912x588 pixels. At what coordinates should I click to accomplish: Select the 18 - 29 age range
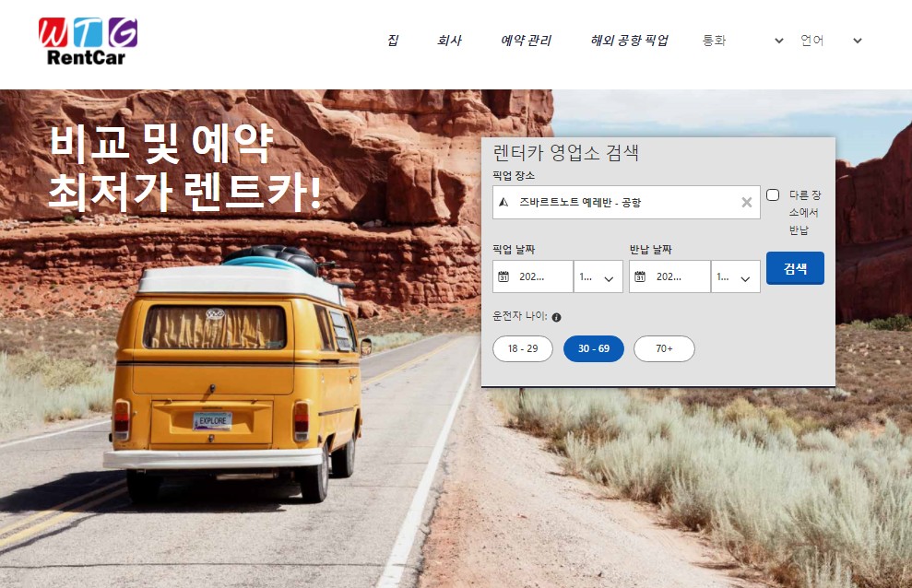point(523,348)
